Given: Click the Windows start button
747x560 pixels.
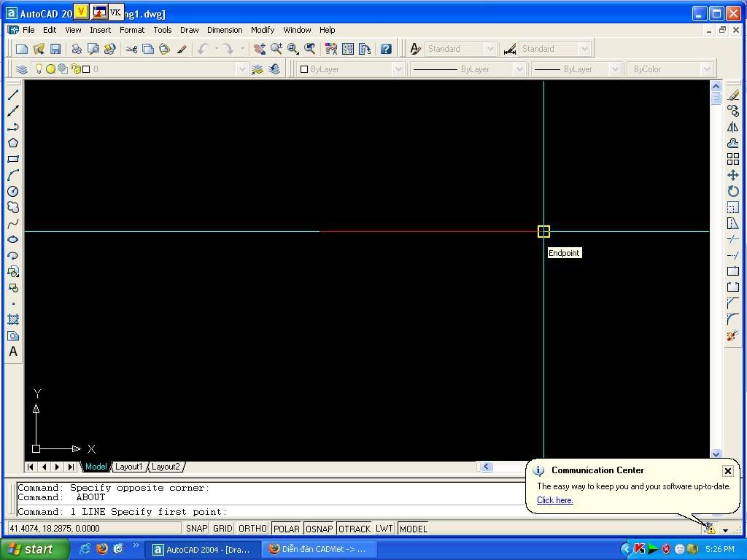Looking at the screenshot, I should (34, 549).
